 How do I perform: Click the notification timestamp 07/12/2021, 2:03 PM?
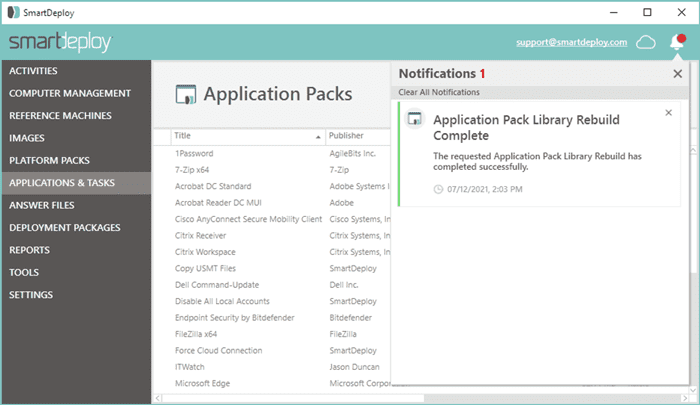pos(484,189)
